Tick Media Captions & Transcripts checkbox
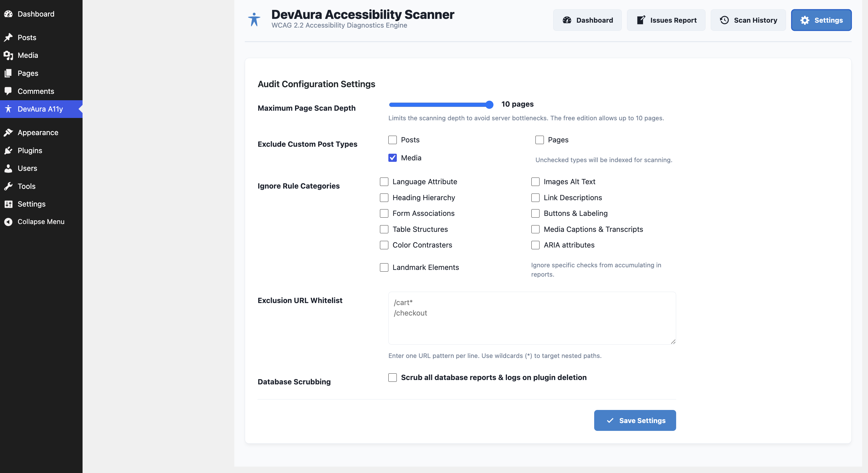 click(535, 229)
